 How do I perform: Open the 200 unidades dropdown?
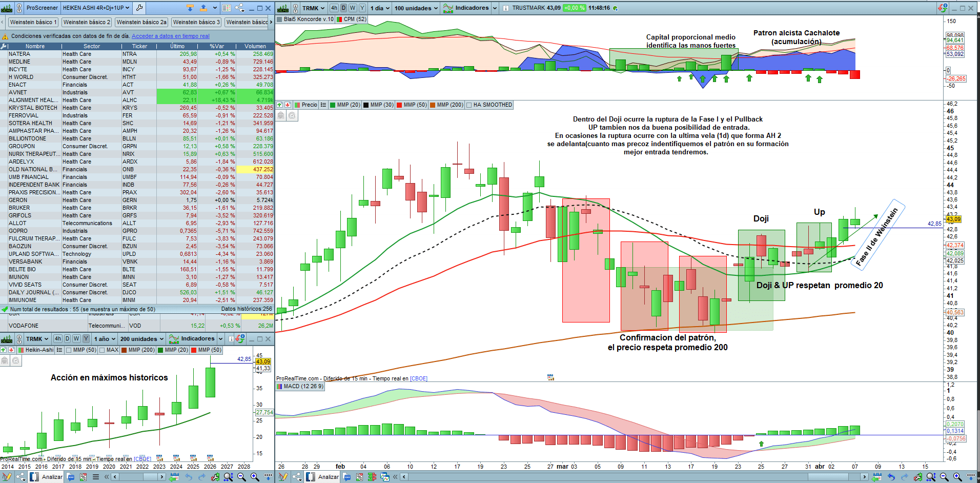coord(141,338)
